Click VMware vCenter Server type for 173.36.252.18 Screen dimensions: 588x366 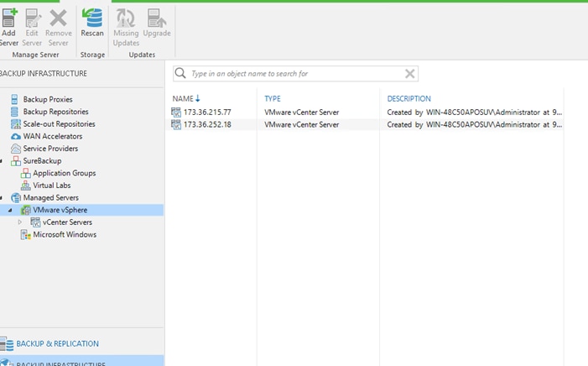point(301,124)
